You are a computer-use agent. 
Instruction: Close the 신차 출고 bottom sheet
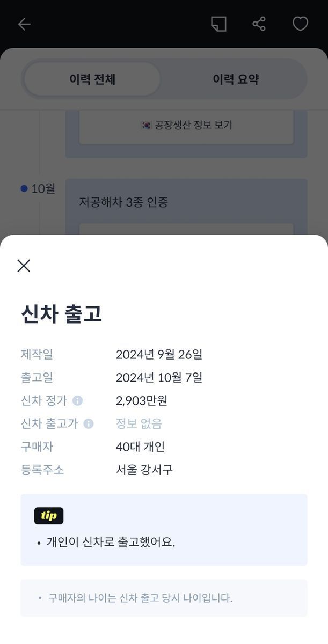point(24,266)
